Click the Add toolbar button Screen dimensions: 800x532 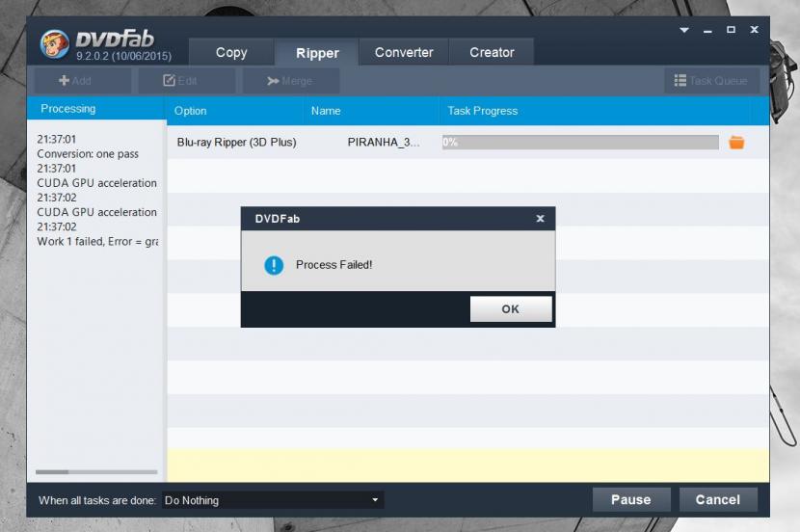[x=82, y=81]
